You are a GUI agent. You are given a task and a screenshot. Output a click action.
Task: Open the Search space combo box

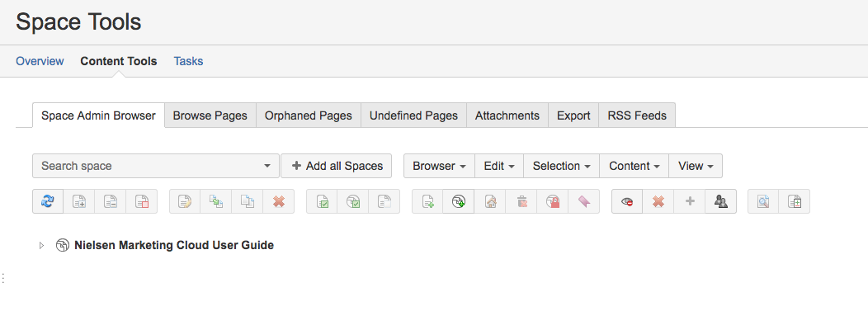click(156, 166)
